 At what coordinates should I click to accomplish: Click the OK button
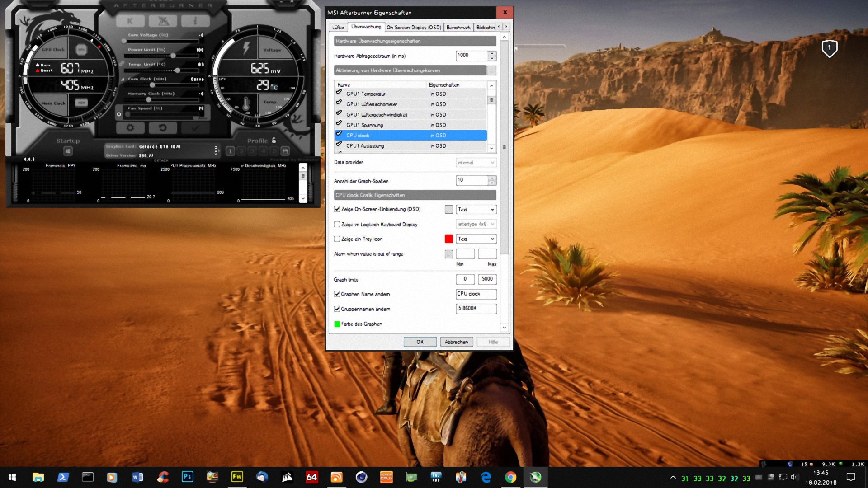pos(420,342)
